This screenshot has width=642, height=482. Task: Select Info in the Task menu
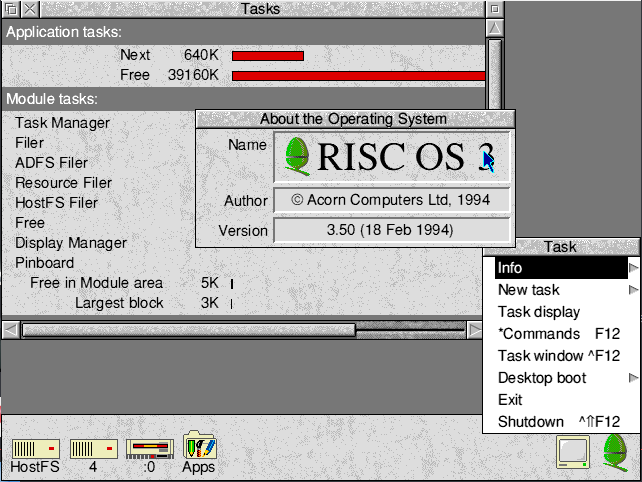click(x=561, y=268)
